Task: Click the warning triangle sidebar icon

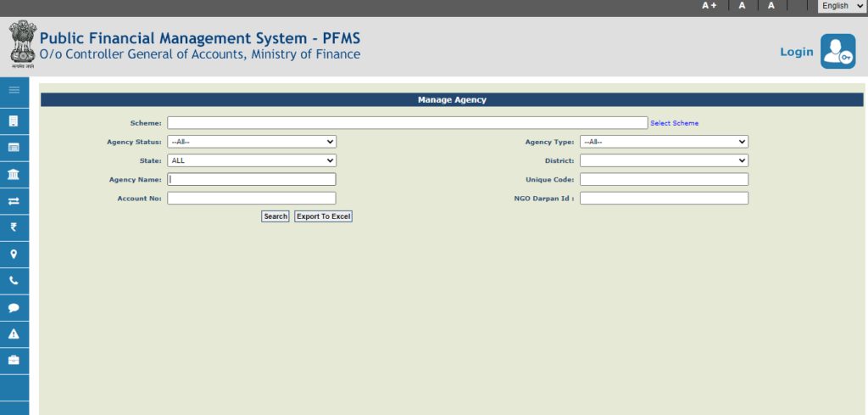Action: tap(14, 334)
